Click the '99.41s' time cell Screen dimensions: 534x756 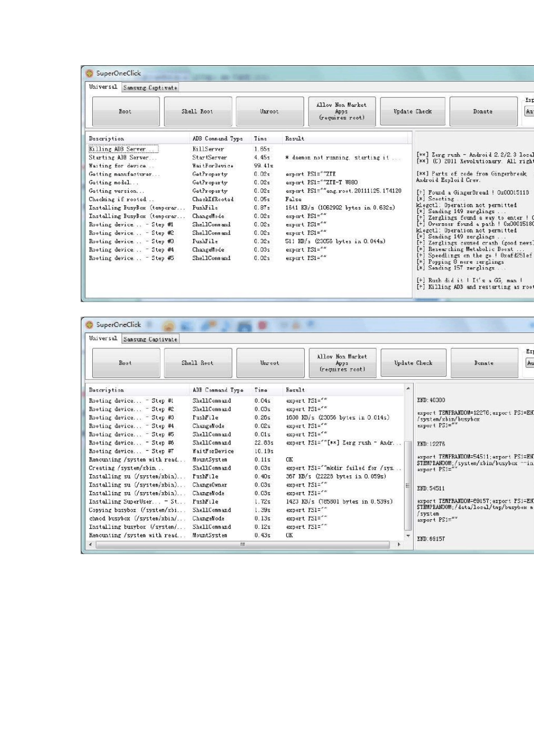(x=264, y=166)
